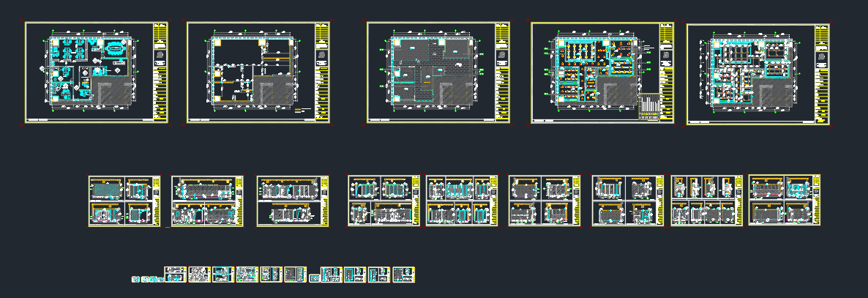Open the second elevation sheet in the middle row
This screenshot has height=298, width=868.
(x=208, y=201)
